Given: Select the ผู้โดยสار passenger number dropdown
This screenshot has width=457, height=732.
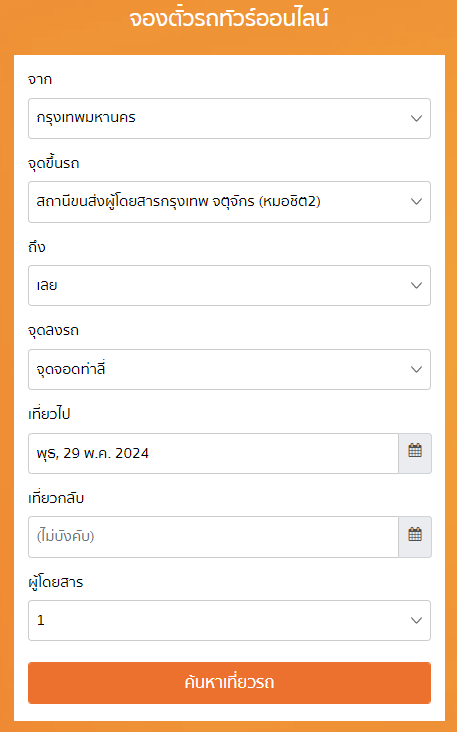Looking at the screenshot, I should tap(229, 620).
